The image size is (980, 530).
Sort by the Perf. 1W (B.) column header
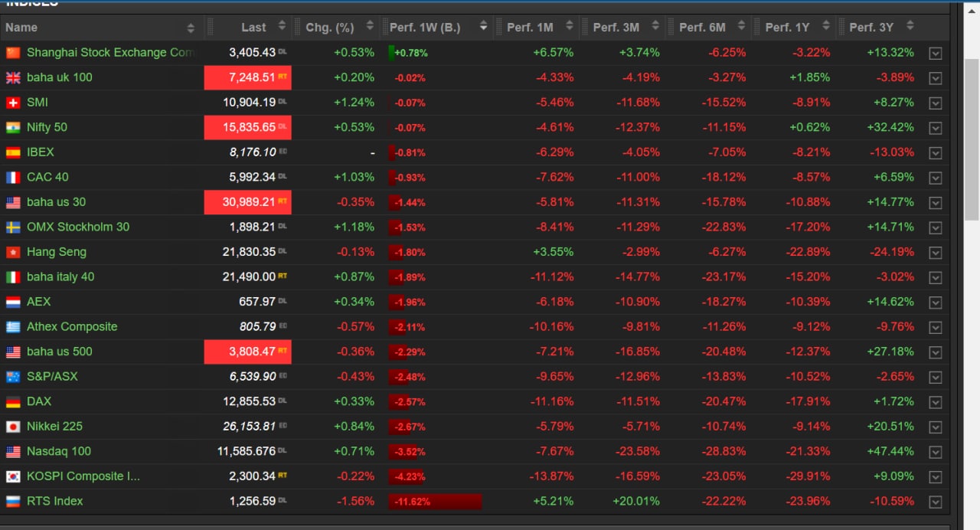(436, 28)
